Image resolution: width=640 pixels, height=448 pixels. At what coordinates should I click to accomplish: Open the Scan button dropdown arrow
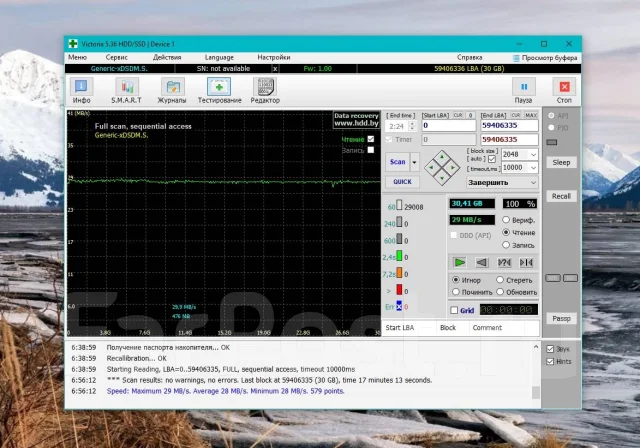(414, 162)
